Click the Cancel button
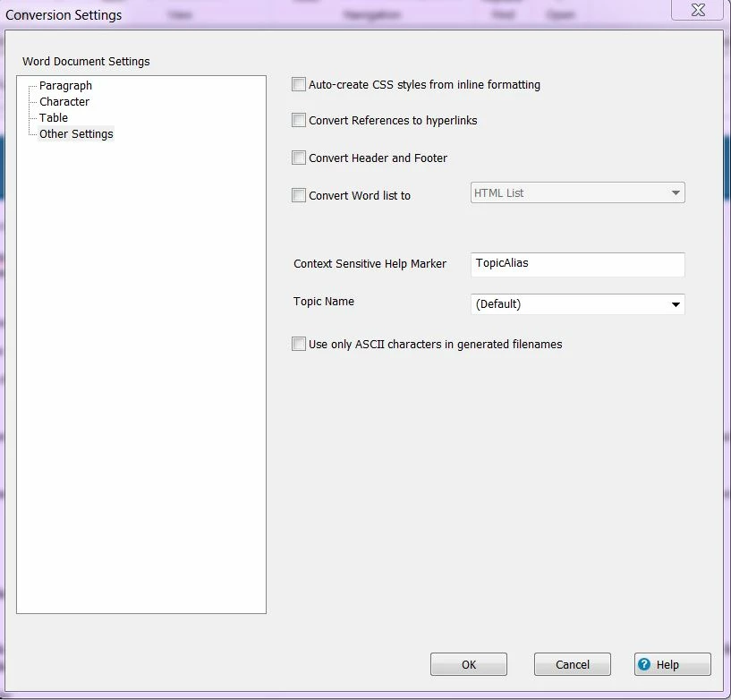 click(573, 664)
